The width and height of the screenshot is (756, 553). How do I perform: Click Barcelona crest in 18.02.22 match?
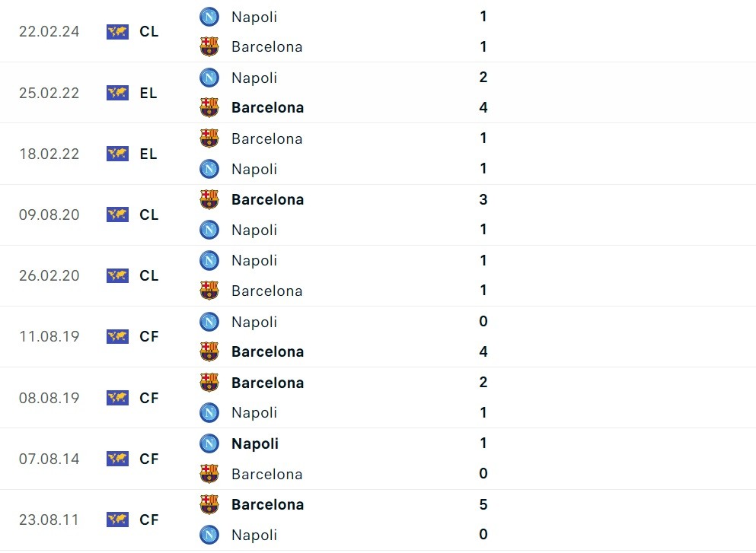[x=209, y=138]
